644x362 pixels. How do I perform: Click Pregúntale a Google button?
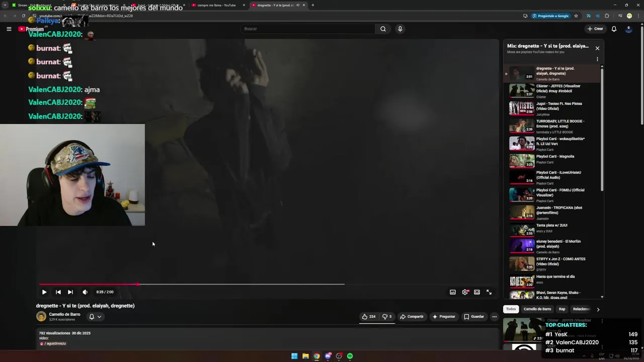point(551,16)
